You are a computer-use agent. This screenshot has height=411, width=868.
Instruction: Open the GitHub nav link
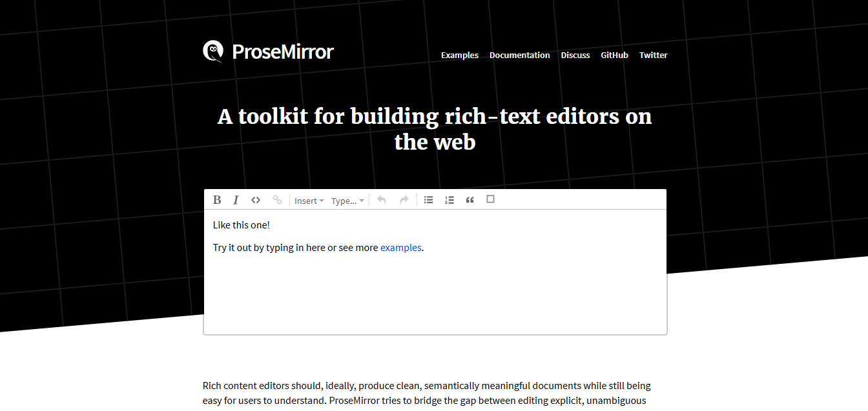(x=614, y=55)
